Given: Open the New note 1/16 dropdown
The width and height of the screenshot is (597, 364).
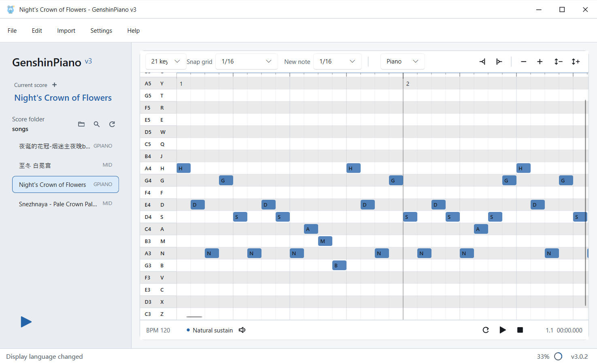Looking at the screenshot, I should click(x=338, y=61).
